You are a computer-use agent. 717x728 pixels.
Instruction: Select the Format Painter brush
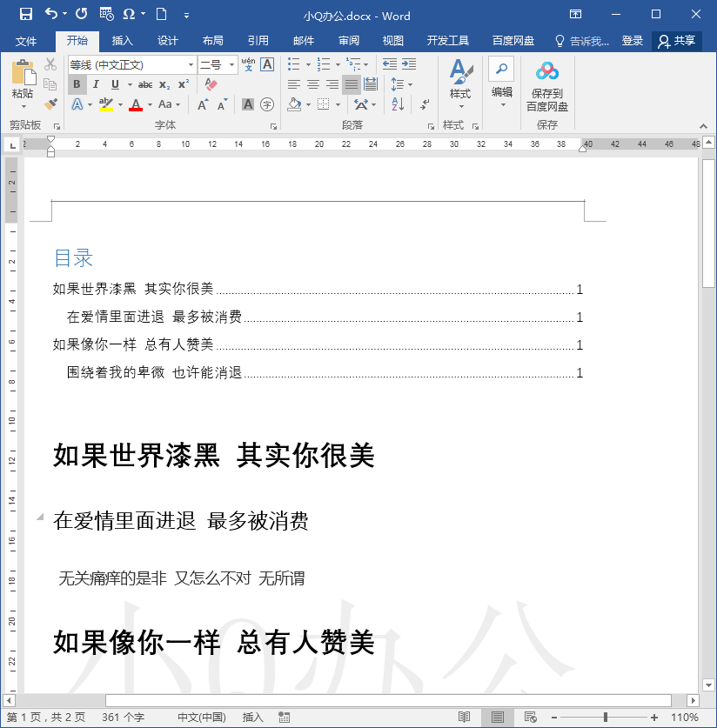coord(50,104)
